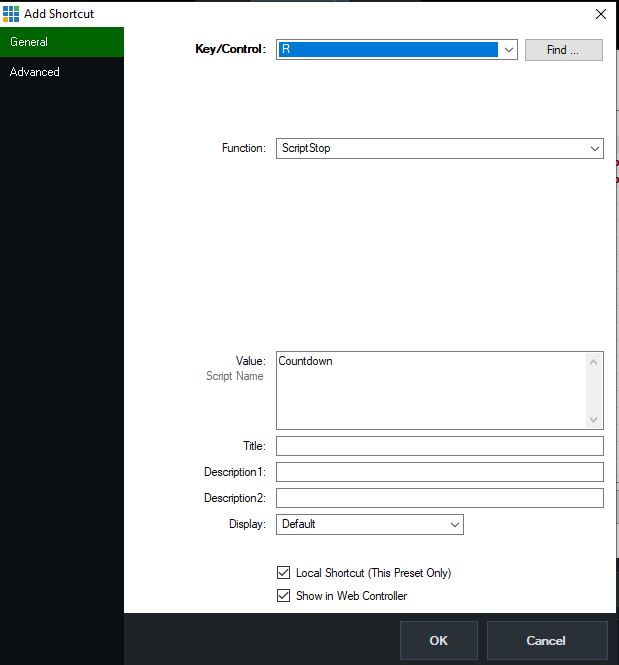Click into the Value text area with Countdown
Image resolution: width=619 pixels, height=665 pixels.
tap(430, 390)
